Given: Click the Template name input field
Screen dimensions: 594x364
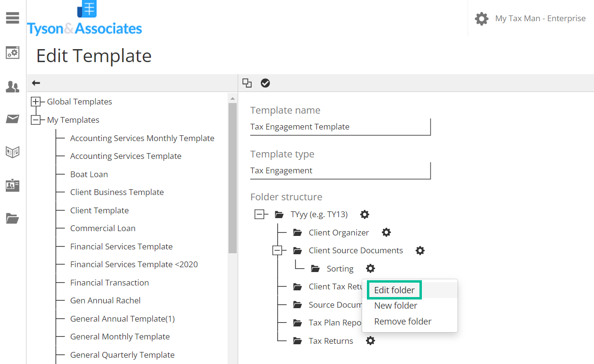Looking at the screenshot, I should [x=340, y=126].
